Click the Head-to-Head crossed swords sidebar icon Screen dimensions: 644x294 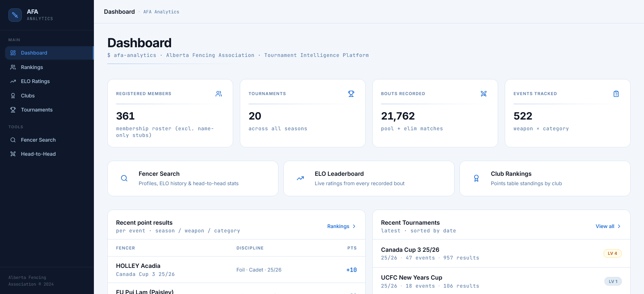coord(13,154)
